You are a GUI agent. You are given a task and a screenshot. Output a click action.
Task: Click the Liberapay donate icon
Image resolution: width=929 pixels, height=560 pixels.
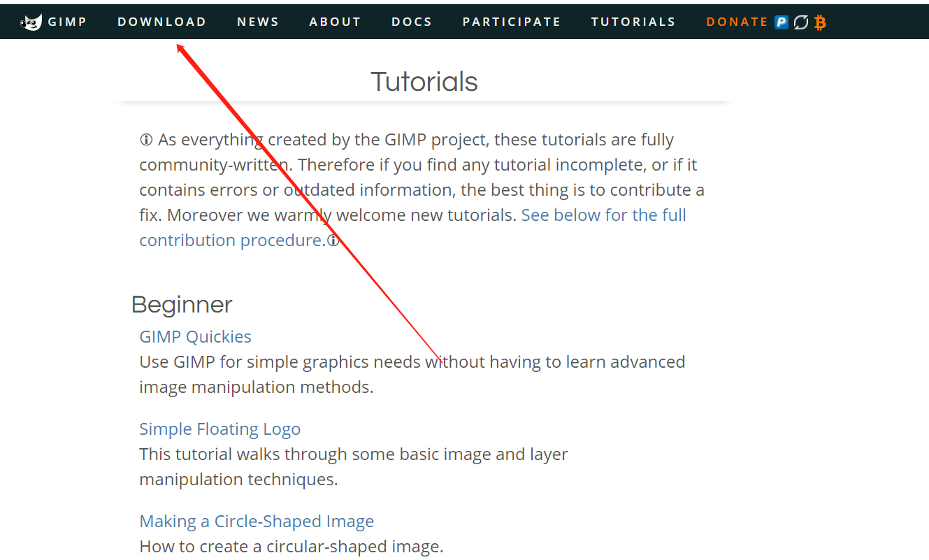pyautogui.click(x=801, y=22)
